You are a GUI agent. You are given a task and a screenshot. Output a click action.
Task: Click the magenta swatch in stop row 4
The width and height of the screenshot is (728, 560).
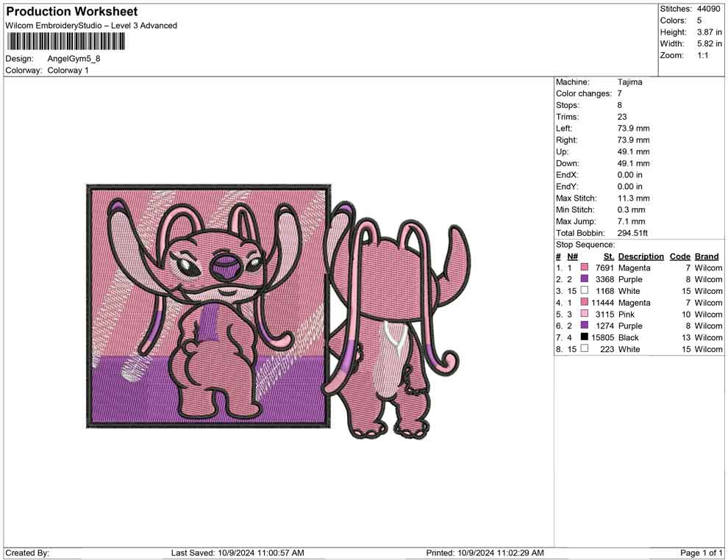[585, 302]
